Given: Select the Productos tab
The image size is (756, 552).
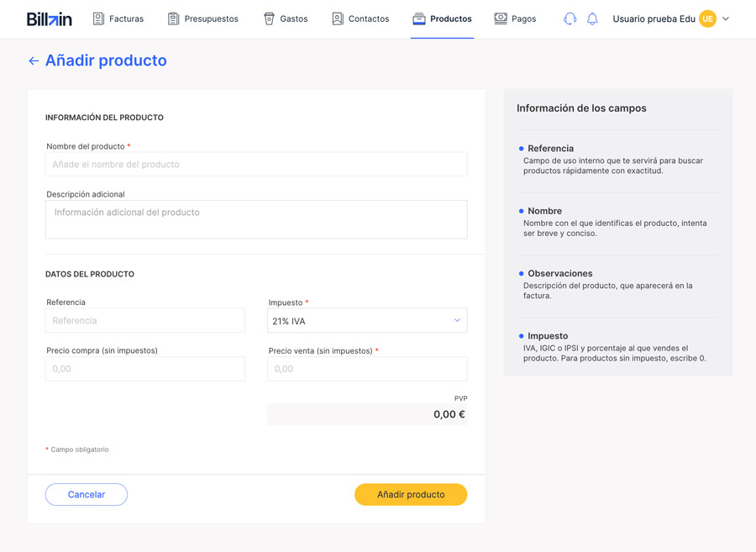Looking at the screenshot, I should tap(442, 18).
